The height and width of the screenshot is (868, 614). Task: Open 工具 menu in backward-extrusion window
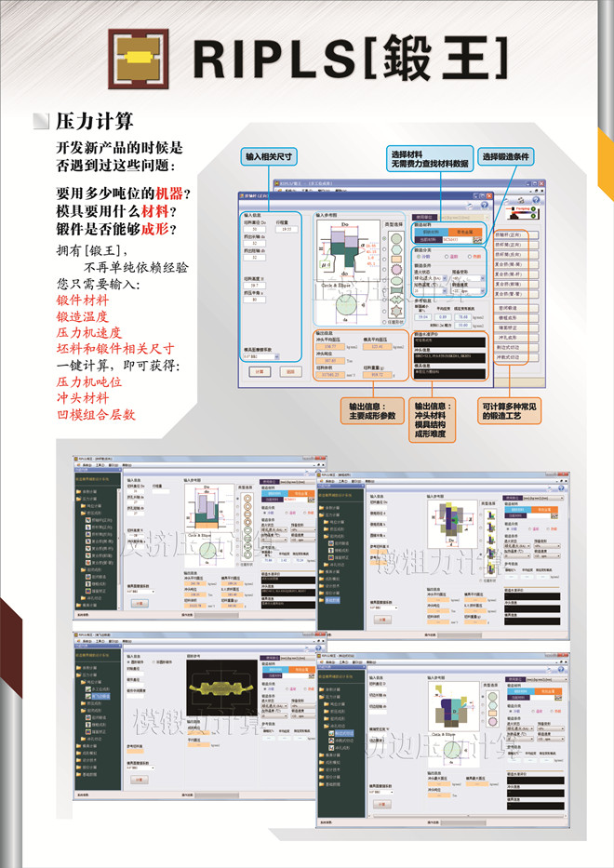100,465
